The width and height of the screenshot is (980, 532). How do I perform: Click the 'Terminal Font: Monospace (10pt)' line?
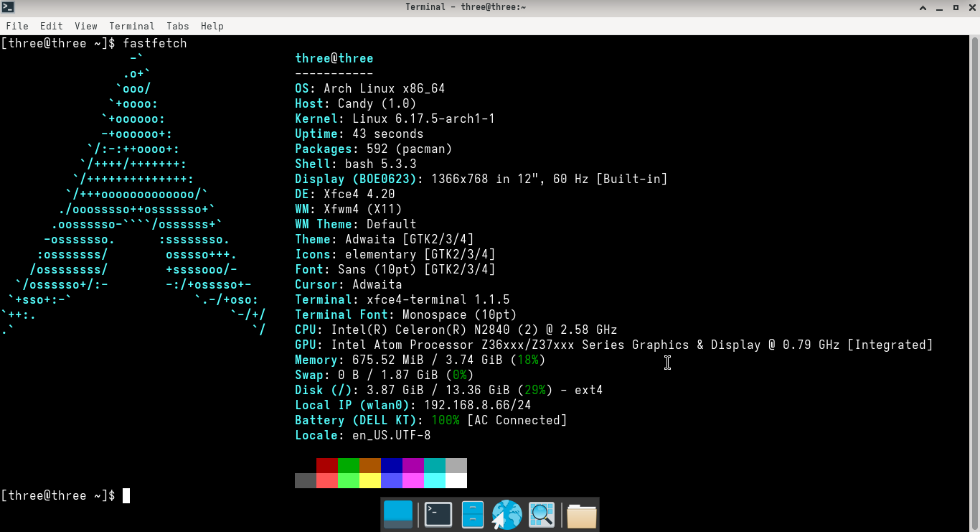tap(406, 314)
